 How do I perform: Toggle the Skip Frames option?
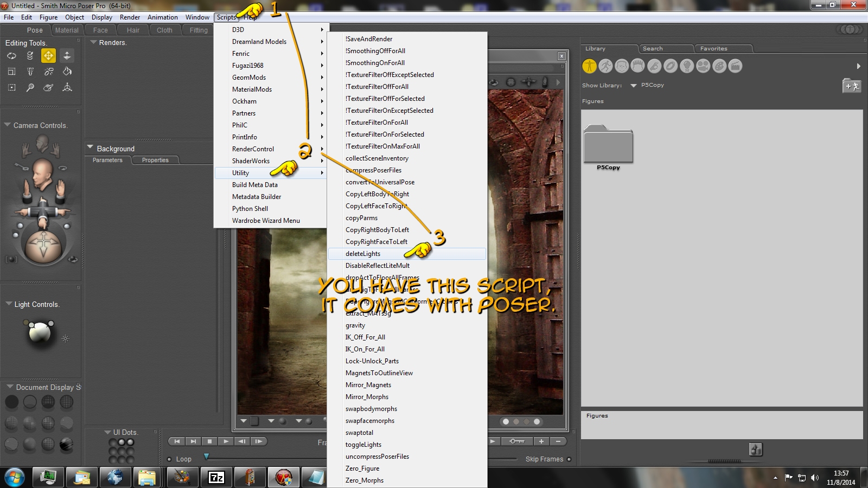569,459
